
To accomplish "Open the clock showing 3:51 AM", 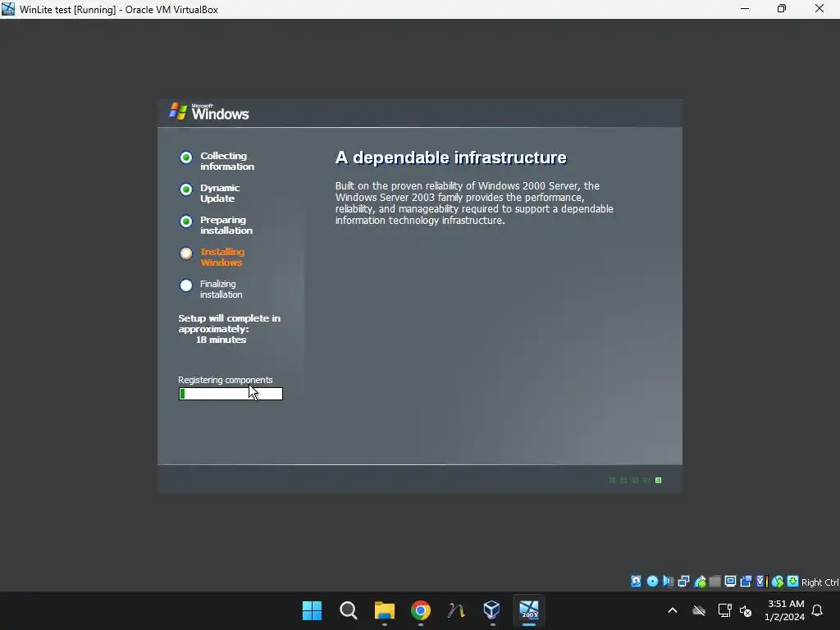I will [x=785, y=610].
